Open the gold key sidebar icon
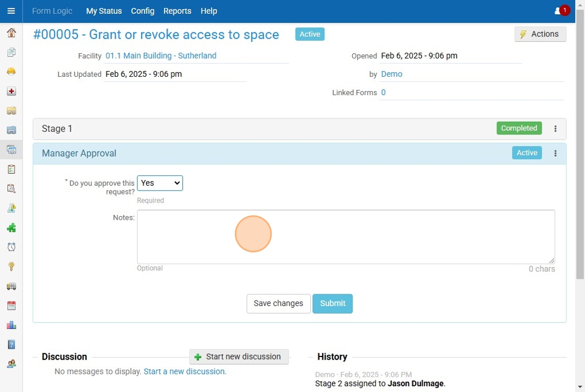The image size is (585, 392). (11, 266)
